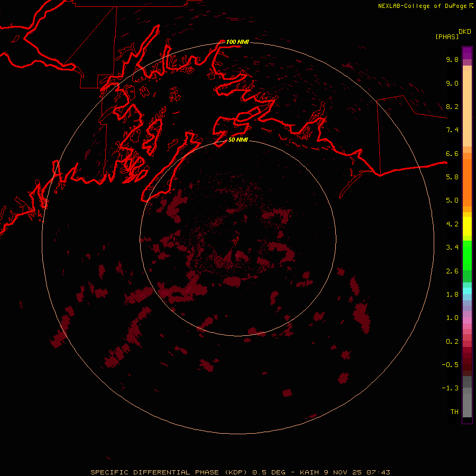Click the 5.0 legend value

tap(452, 200)
